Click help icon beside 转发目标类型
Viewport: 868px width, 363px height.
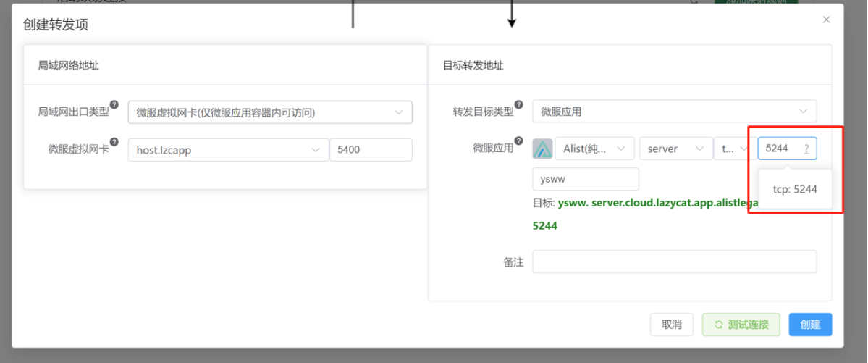[518, 105]
